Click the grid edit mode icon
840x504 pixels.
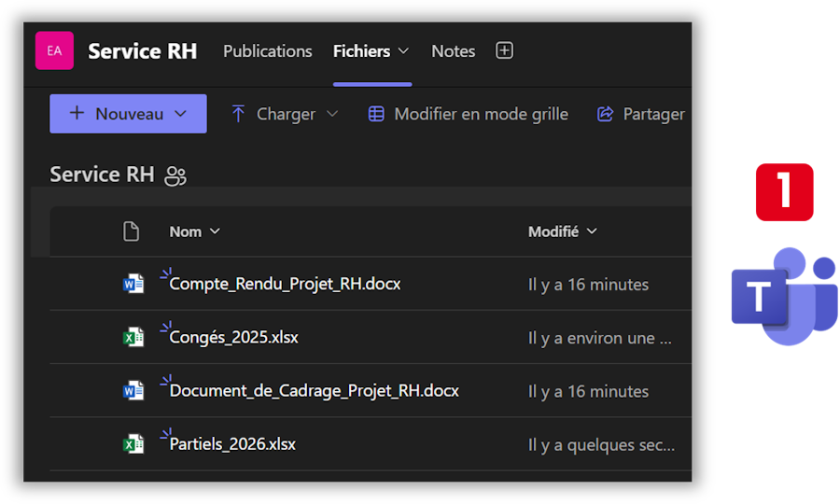pos(376,114)
